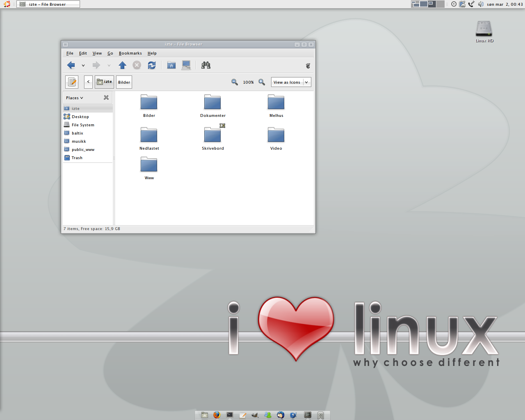Click the clipboard manager tray icon
The image size is (525, 420).
[462, 4]
